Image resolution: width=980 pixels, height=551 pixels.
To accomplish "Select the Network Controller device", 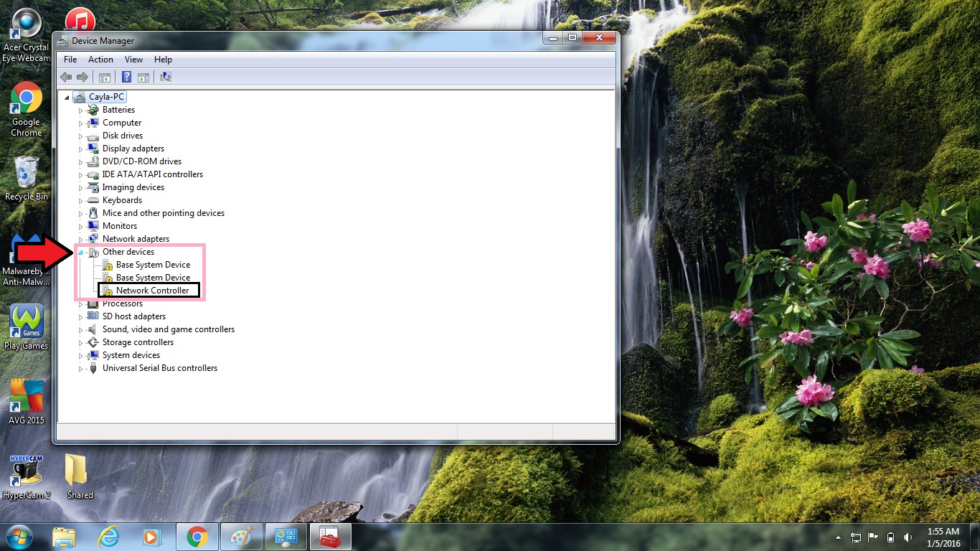I will coord(153,291).
